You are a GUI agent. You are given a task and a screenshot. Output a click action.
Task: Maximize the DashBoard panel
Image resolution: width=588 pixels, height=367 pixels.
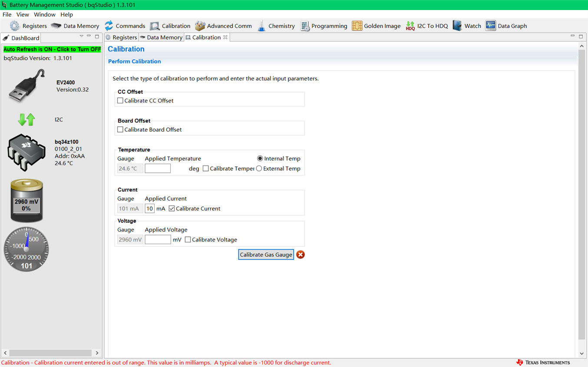click(97, 36)
